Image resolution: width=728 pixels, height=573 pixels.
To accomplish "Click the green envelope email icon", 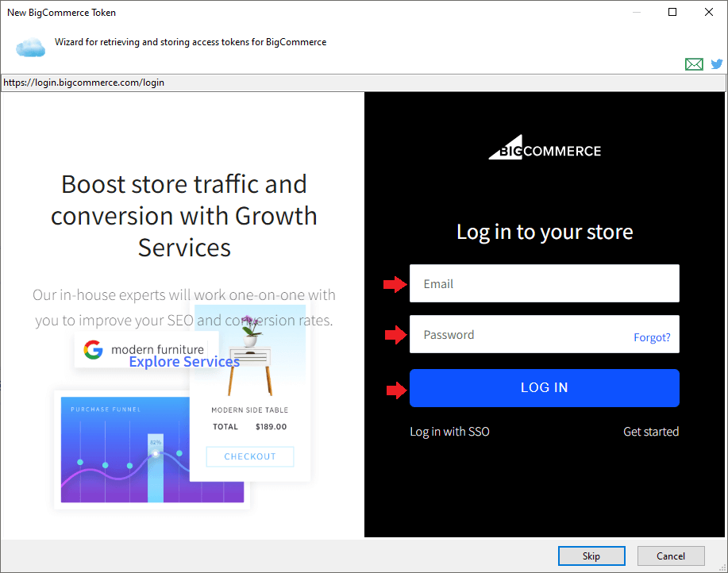I will pos(694,64).
